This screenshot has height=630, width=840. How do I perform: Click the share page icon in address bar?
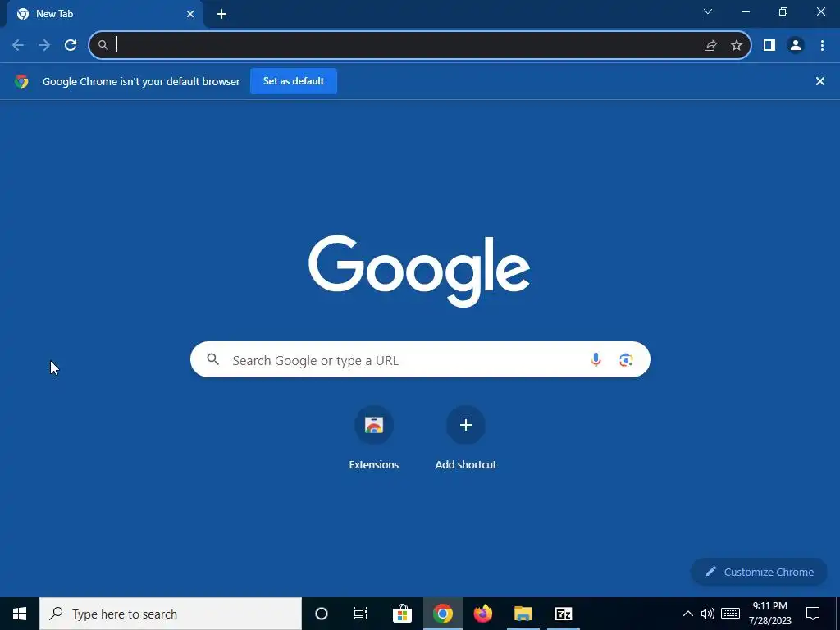pos(710,46)
